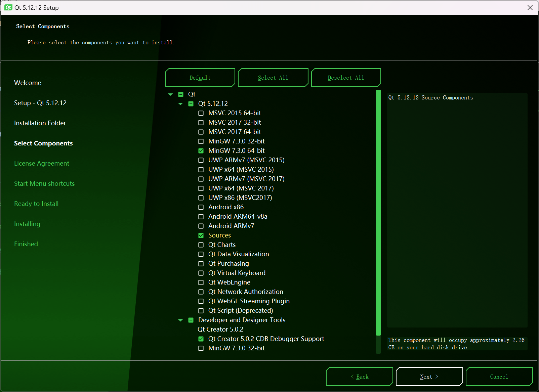Check Qt Virtual Keyboard checkbox

pos(201,273)
